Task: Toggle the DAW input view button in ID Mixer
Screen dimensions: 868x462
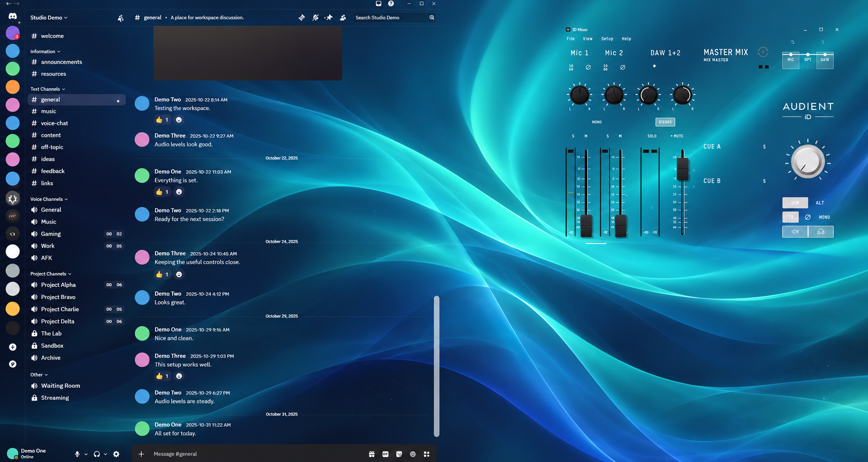Action: tap(825, 60)
